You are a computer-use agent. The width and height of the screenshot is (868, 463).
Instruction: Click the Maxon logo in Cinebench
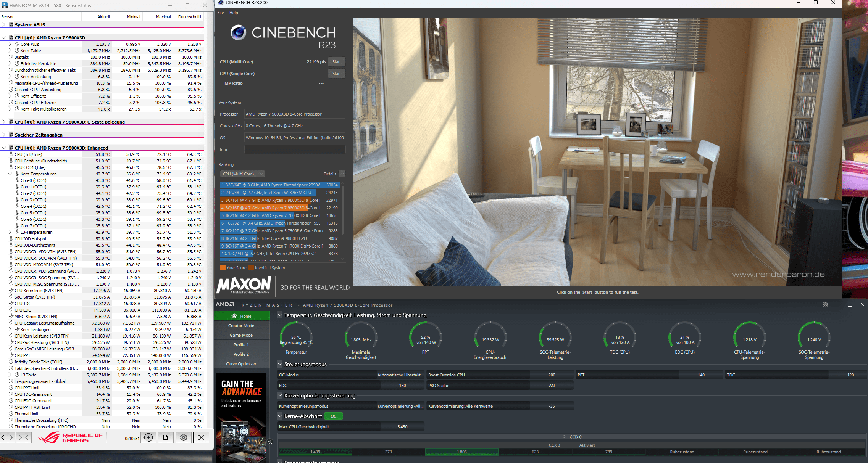pos(244,286)
